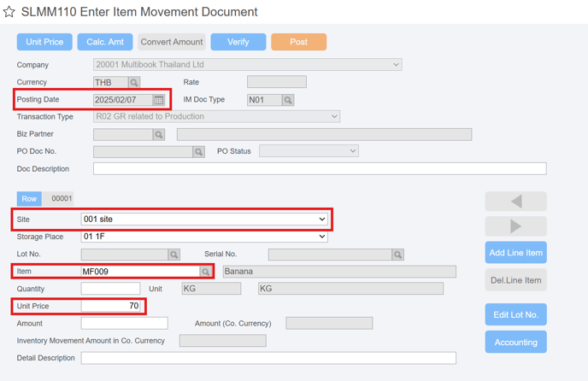Click the Doc Description text field
The height and width of the screenshot is (381, 588).
click(320, 169)
